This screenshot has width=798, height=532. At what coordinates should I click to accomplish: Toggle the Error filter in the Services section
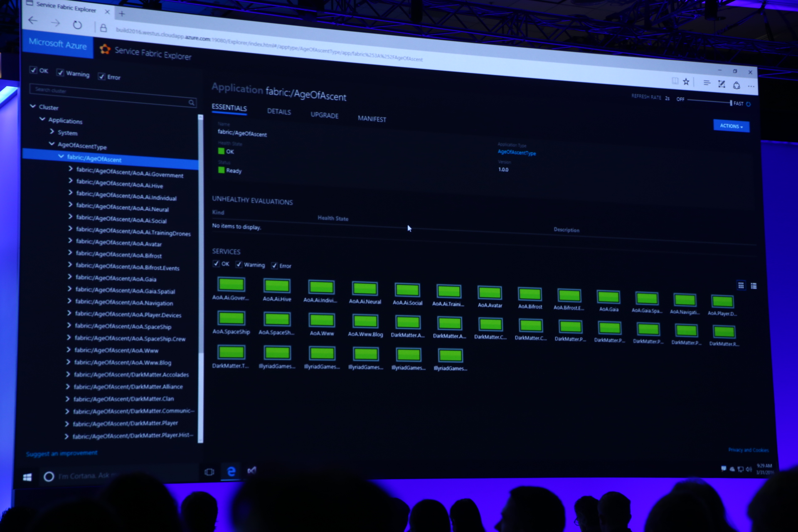click(274, 265)
